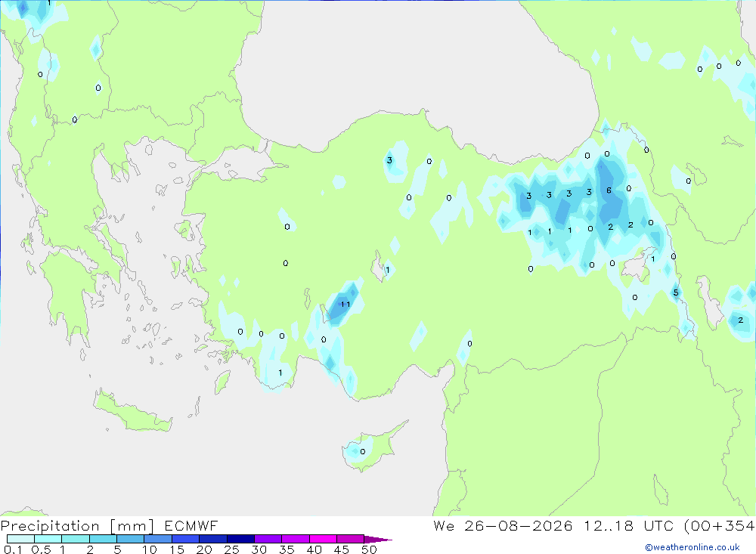This screenshot has width=756, height=554.
Task: Click the "12..18" time range text
Action: [609, 526]
